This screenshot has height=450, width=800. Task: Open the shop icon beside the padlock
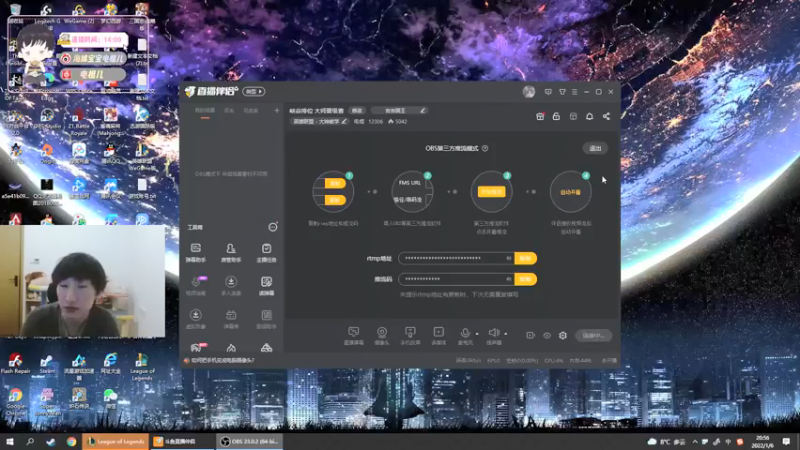pyautogui.click(x=573, y=116)
